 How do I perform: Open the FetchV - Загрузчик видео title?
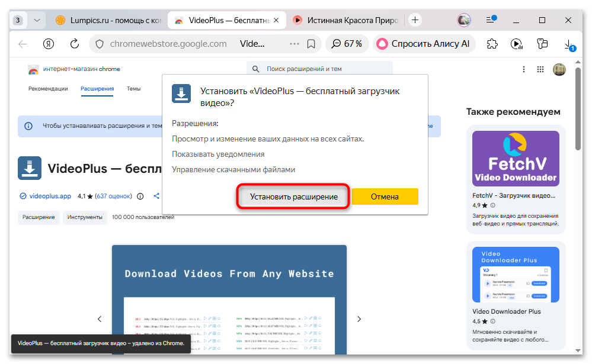(x=513, y=195)
